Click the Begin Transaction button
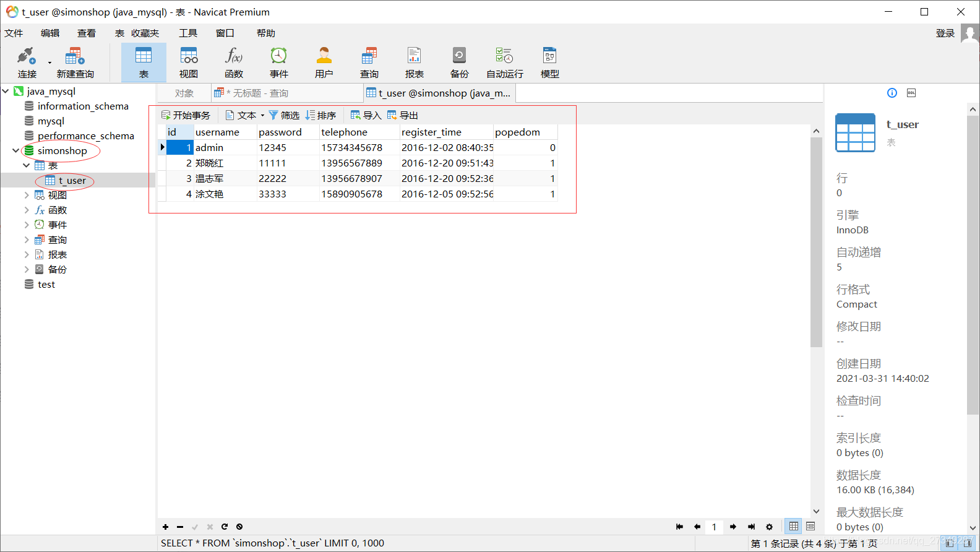The height and width of the screenshot is (552, 980). (186, 115)
